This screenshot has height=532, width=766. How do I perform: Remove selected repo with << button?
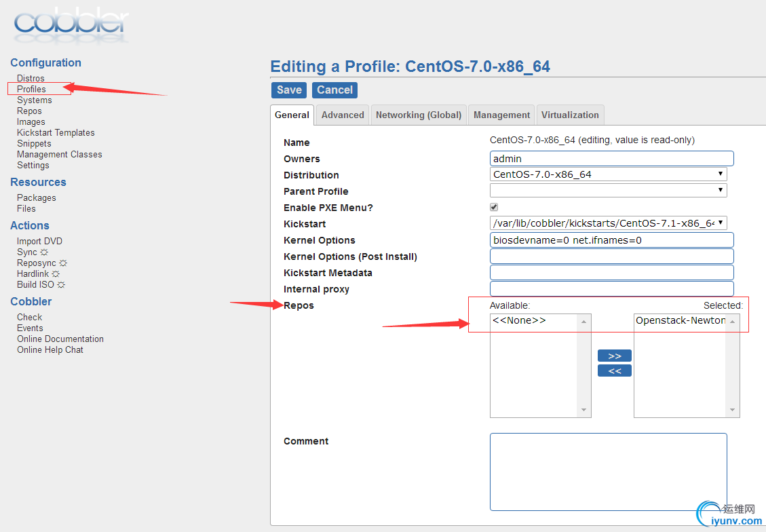tap(614, 370)
